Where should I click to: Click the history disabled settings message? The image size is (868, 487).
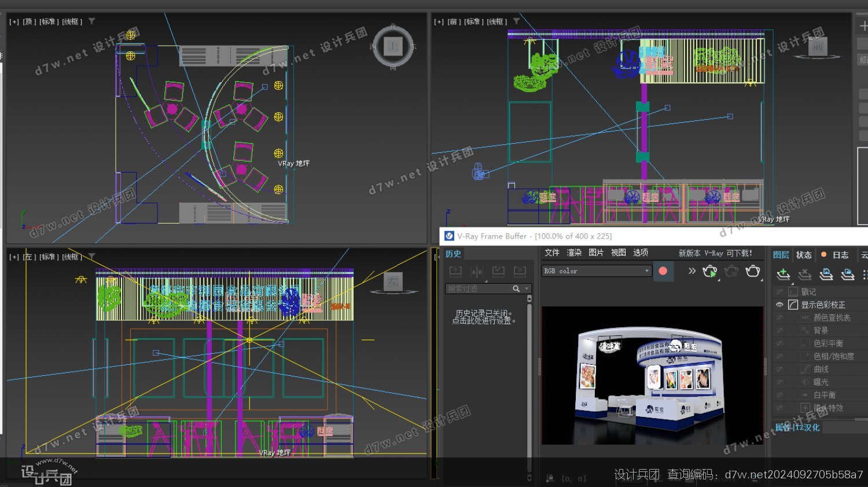coord(484,317)
